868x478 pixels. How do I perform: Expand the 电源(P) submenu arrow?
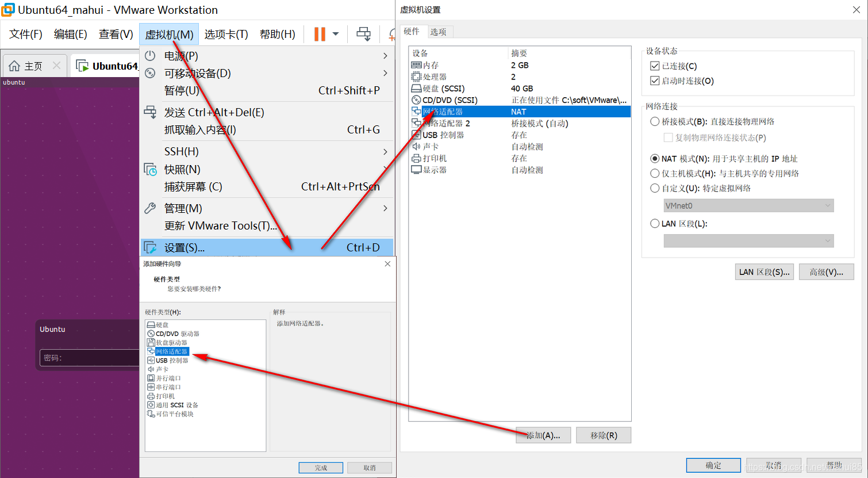[x=385, y=56]
